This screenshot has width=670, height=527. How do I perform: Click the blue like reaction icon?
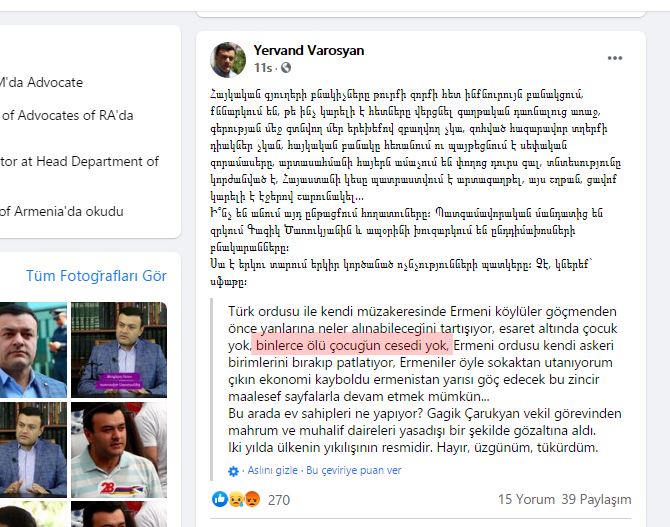220,499
